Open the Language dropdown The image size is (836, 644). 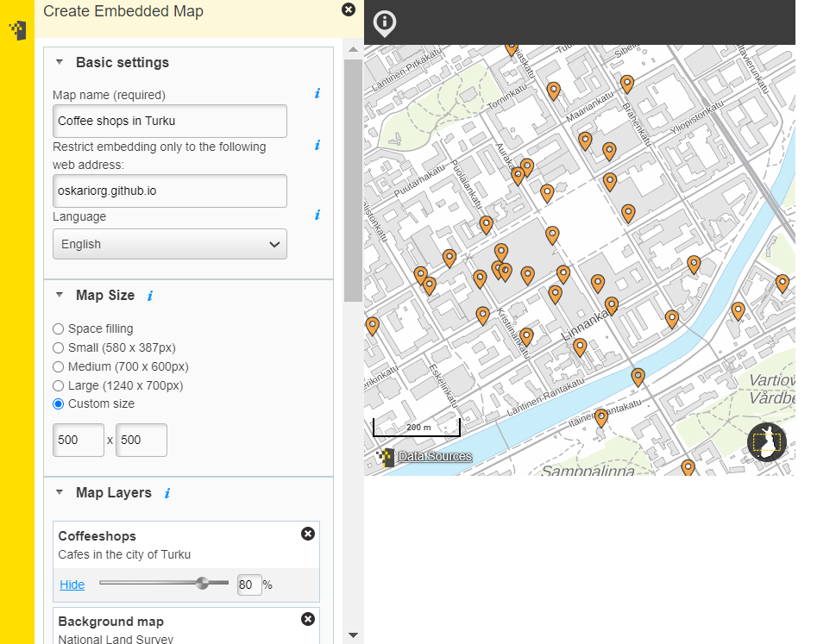click(170, 244)
